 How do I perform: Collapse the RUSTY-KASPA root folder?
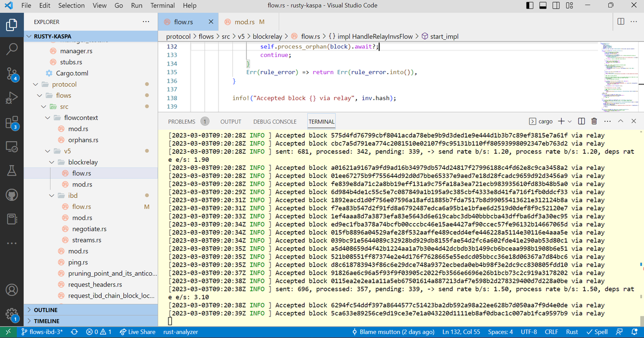pyautogui.click(x=30, y=36)
